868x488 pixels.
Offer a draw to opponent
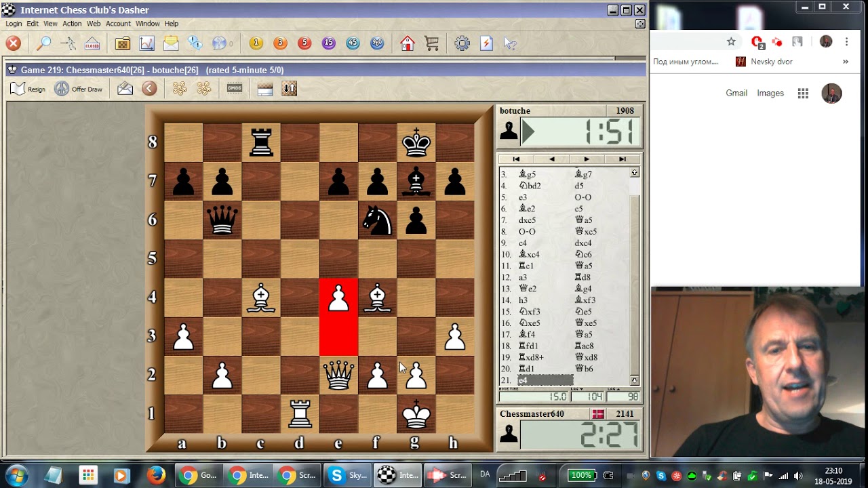point(79,89)
